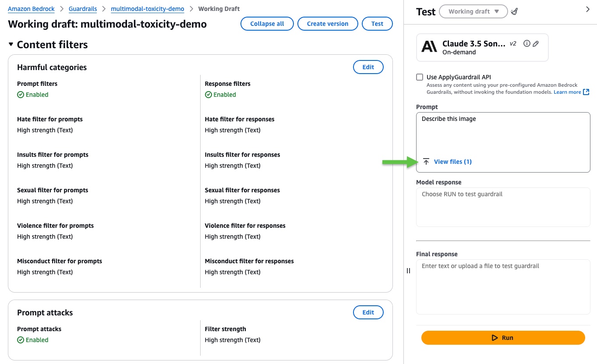Screen dimensions: 597x364
Task: Click the pencil icon to change model
Action: click(536, 43)
